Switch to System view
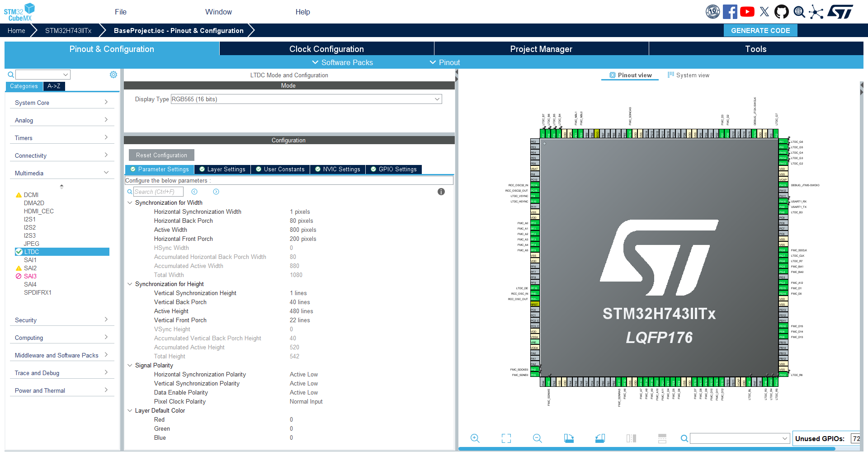Image resolution: width=868 pixels, height=456 pixels. [x=689, y=75]
